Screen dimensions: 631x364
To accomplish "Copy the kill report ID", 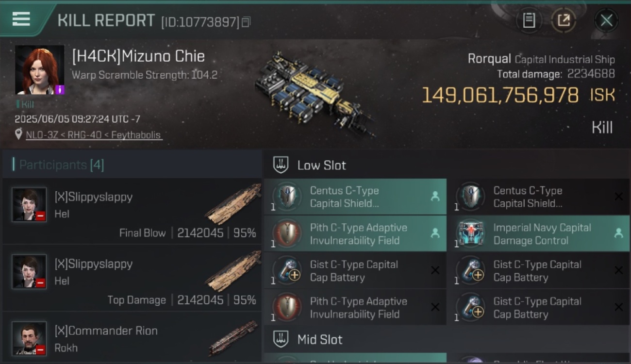I will 246,22.
